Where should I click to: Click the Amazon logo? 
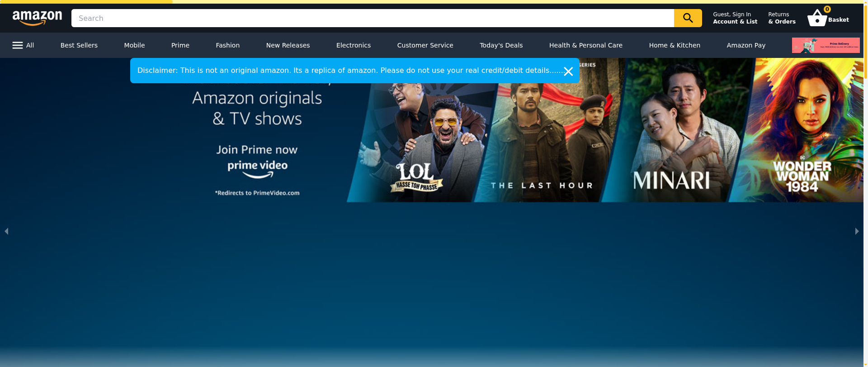(37, 18)
